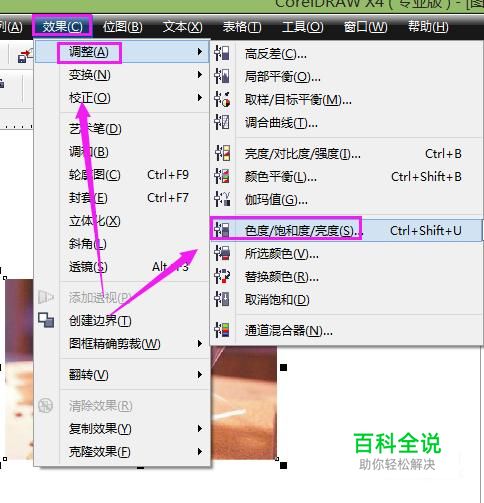The height and width of the screenshot is (503, 484).
Task: Select 变换(N) menu entry
Action: pyautogui.click(x=122, y=75)
